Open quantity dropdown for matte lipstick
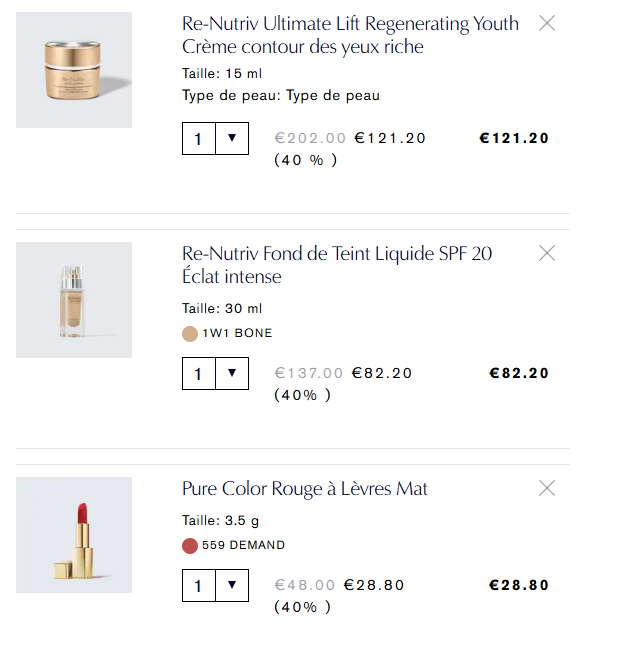 [x=232, y=585]
